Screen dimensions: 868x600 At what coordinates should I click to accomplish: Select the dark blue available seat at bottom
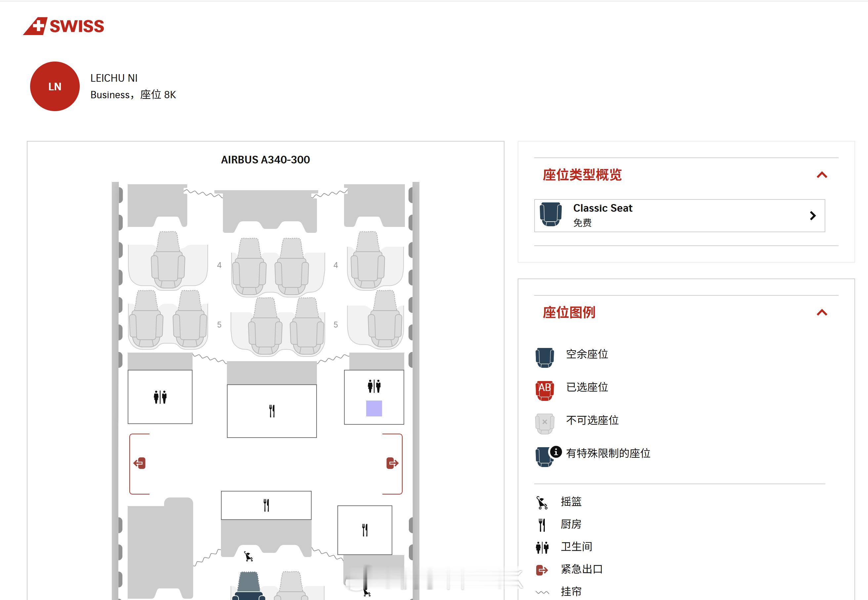pos(248,586)
